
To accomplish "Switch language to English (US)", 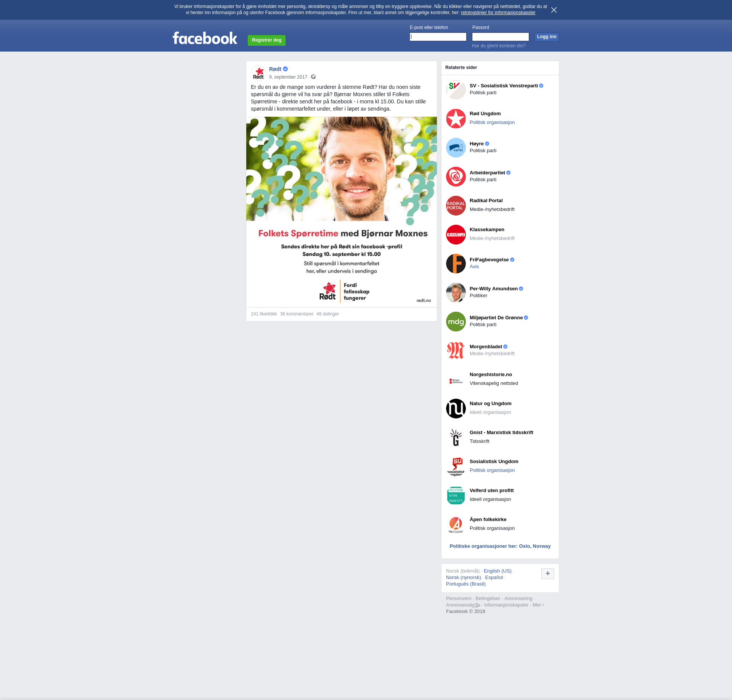I will (x=497, y=571).
